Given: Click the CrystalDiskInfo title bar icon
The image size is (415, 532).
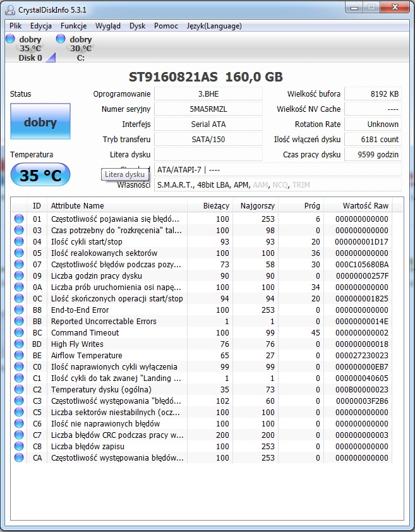Looking at the screenshot, I should [10, 10].
